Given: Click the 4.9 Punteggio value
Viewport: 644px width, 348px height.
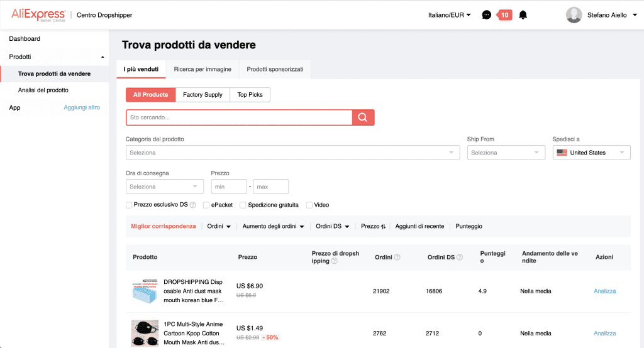Looking at the screenshot, I should coord(482,291).
